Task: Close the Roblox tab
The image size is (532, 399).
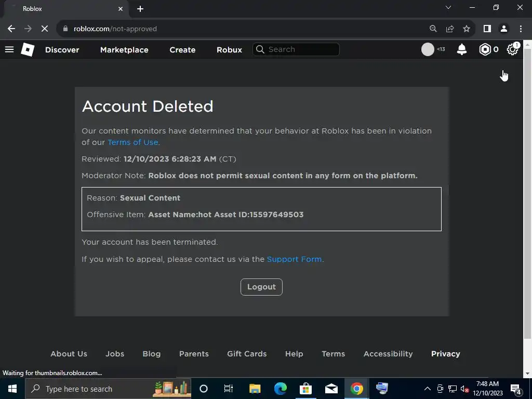Action: click(x=121, y=9)
